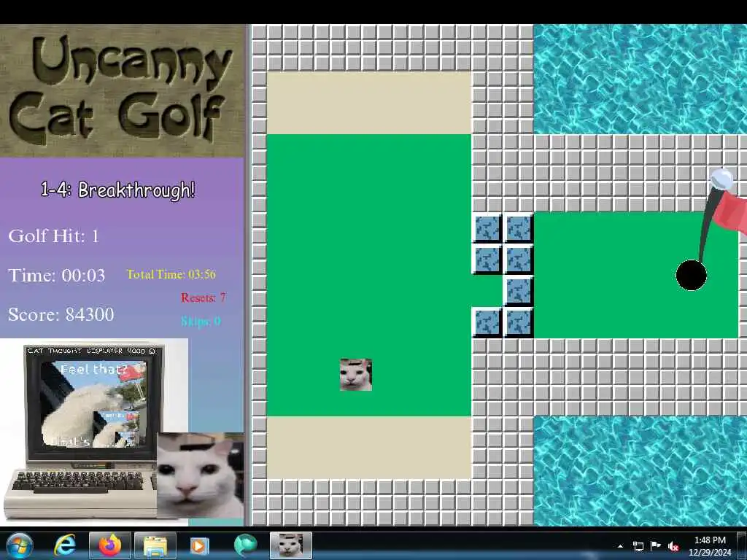This screenshot has height=560, width=747.
Task: Select the cat game taskbar button
Action: coord(290,545)
